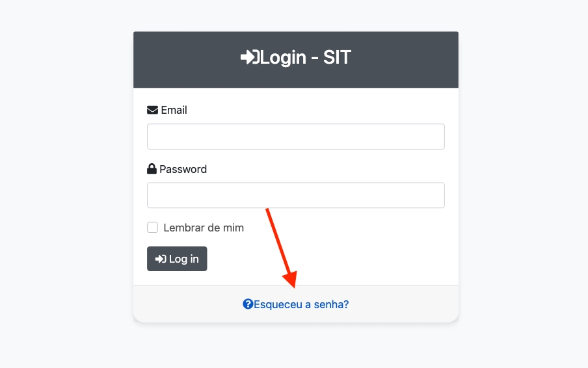This screenshot has width=588, height=368.
Task: Click the envelope icon beside Email
Action: coord(153,110)
